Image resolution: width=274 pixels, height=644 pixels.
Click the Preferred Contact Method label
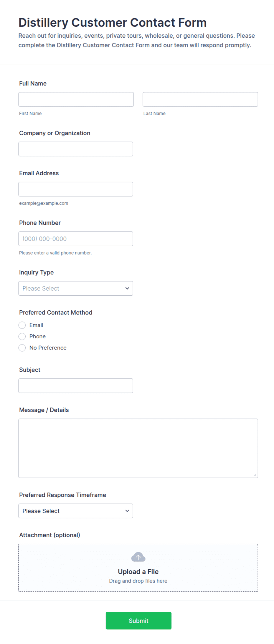pyautogui.click(x=56, y=312)
